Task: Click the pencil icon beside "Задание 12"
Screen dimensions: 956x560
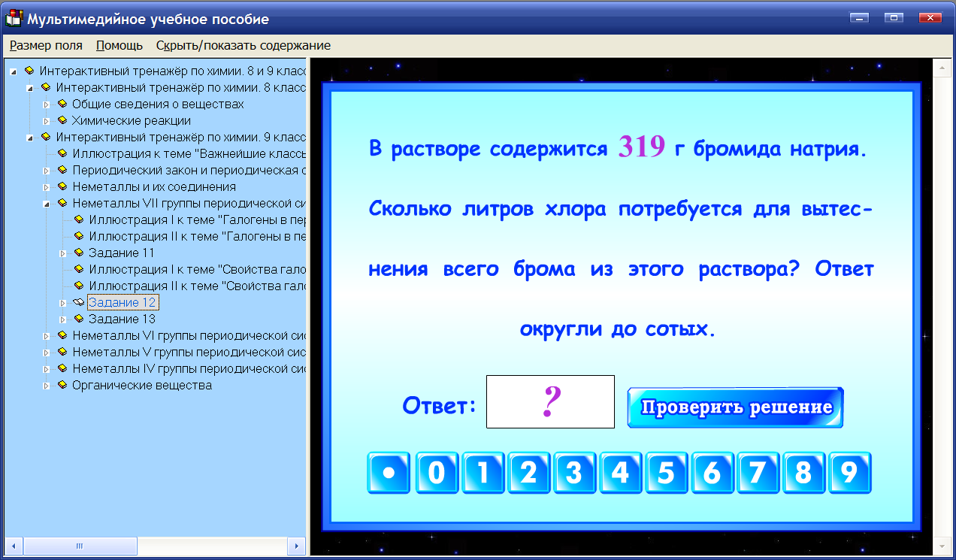Action: coord(78,302)
